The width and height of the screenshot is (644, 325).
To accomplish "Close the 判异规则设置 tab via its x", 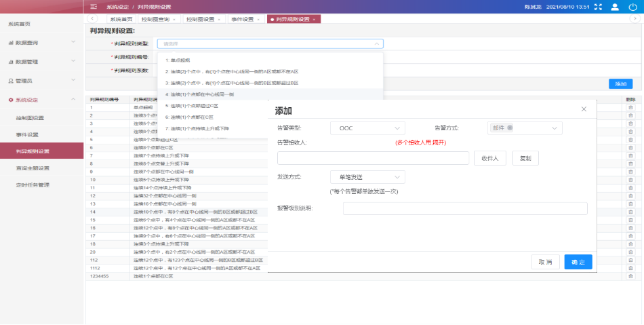I will click(x=314, y=19).
